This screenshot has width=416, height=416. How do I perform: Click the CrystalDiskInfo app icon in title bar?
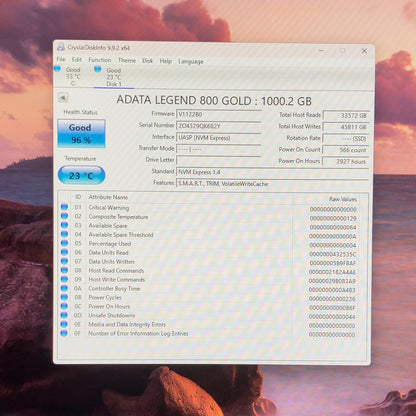point(61,47)
